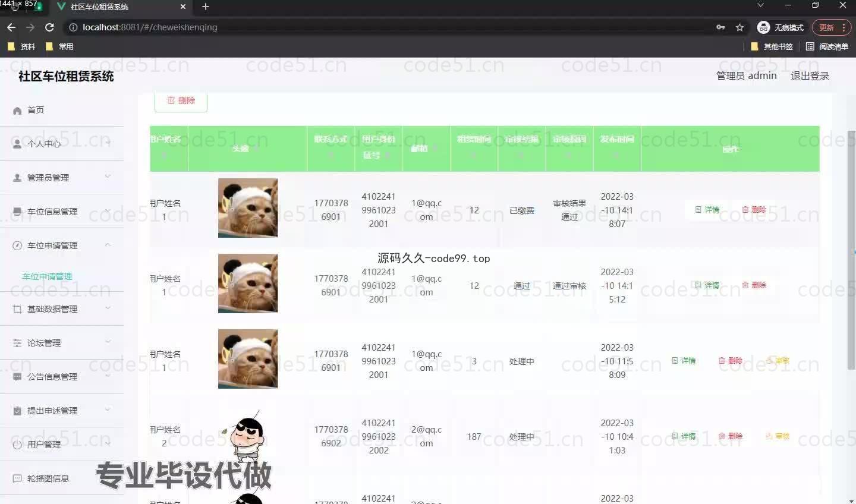
Task: Open 详情 for the 已缴费 row
Action: click(707, 210)
